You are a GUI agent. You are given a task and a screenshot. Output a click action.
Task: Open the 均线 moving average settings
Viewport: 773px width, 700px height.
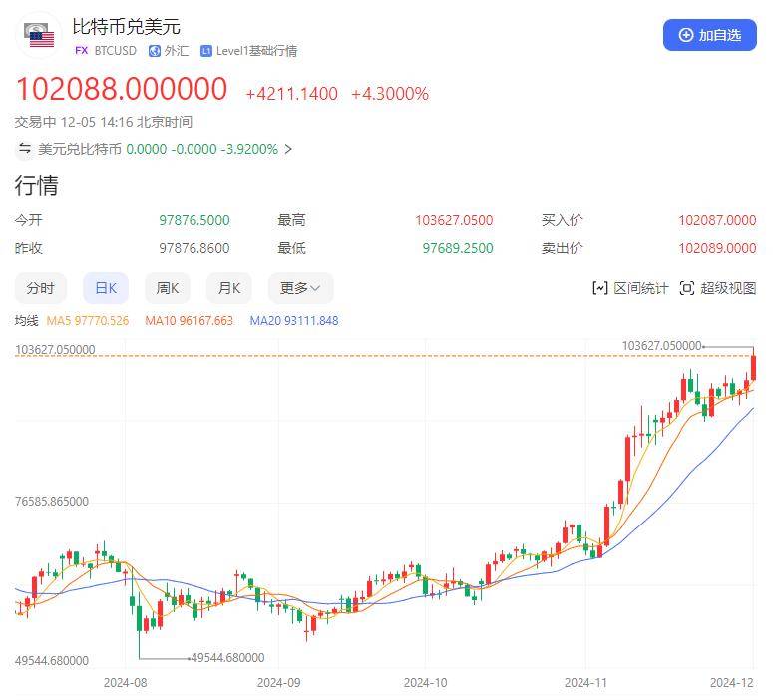pyautogui.click(x=26, y=321)
